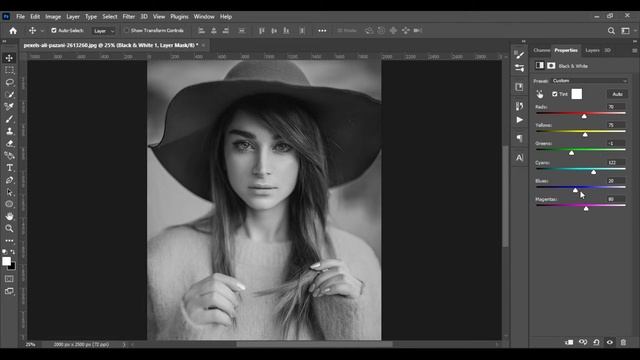
Task: Open the Image menu
Action: coord(53,17)
